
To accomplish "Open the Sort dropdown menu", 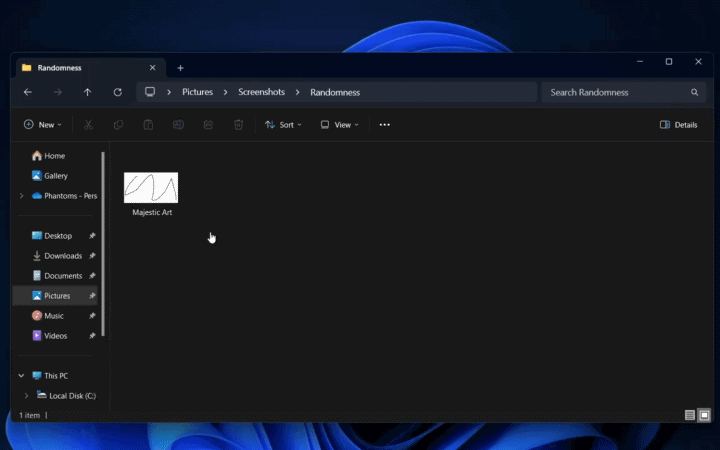I will 284,125.
